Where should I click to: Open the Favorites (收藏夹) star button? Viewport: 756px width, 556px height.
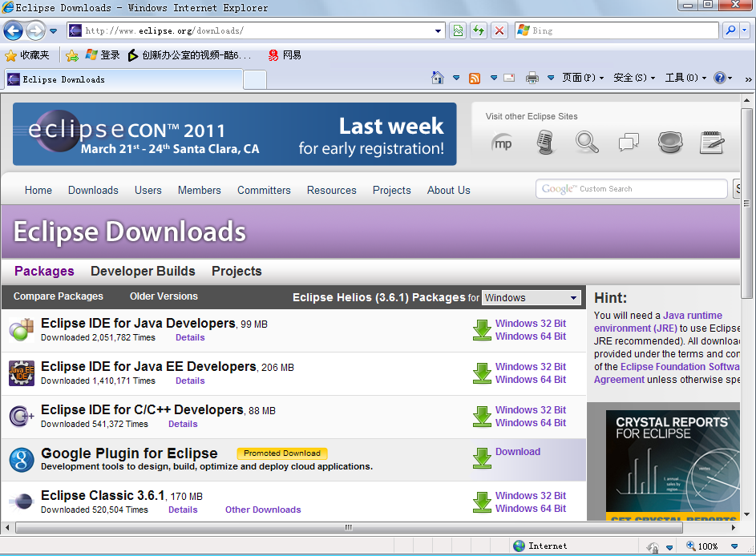click(x=27, y=55)
